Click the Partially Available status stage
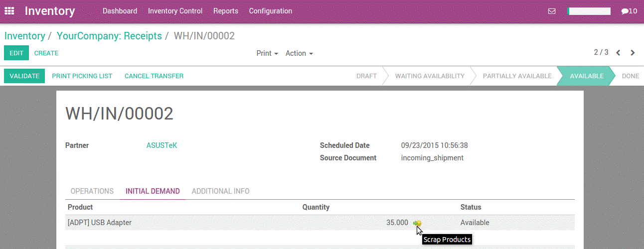This screenshot has width=644, height=249. click(517, 76)
